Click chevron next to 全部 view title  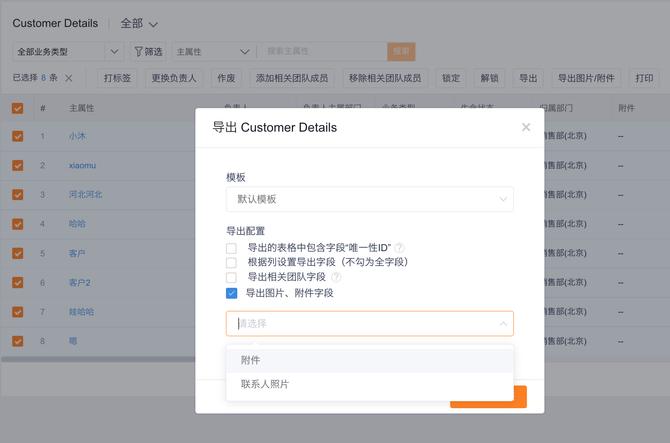pos(153,24)
